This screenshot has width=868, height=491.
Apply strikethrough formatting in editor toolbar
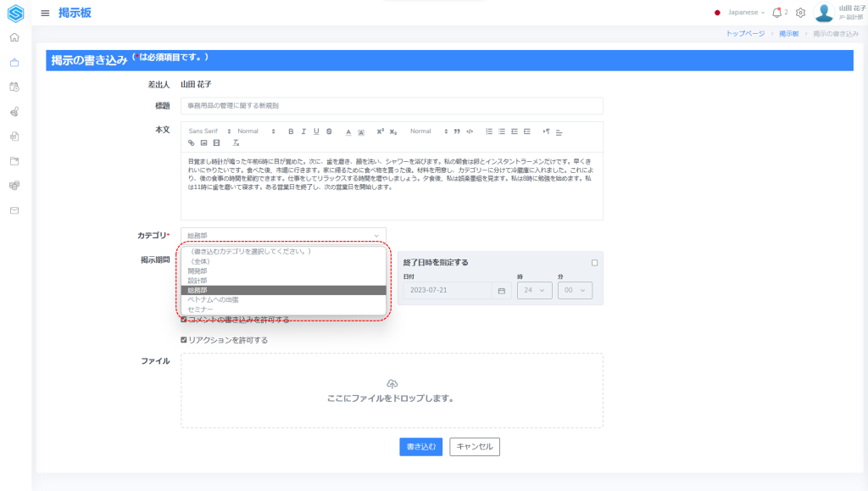click(x=329, y=131)
